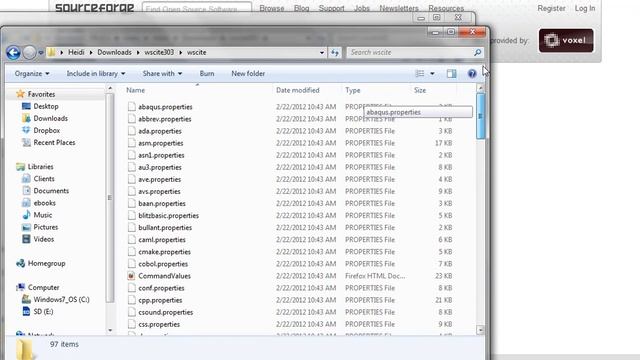Click the search magnifier icon in wscite search
This screenshot has height=360, width=640.
click(477, 52)
